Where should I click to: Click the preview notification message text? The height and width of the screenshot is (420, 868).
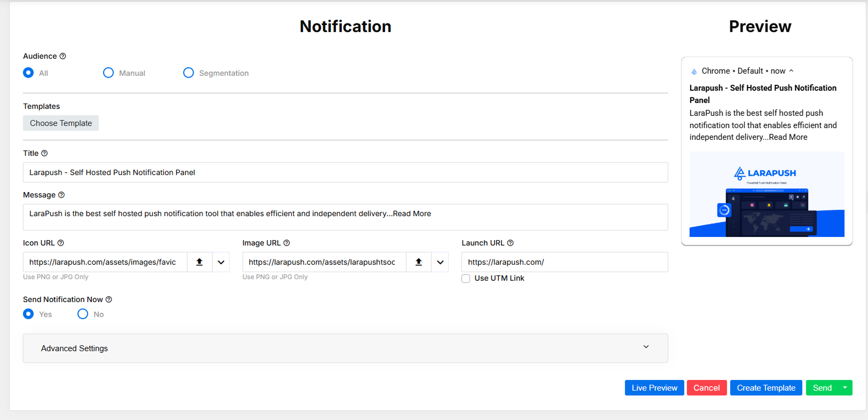pos(763,125)
